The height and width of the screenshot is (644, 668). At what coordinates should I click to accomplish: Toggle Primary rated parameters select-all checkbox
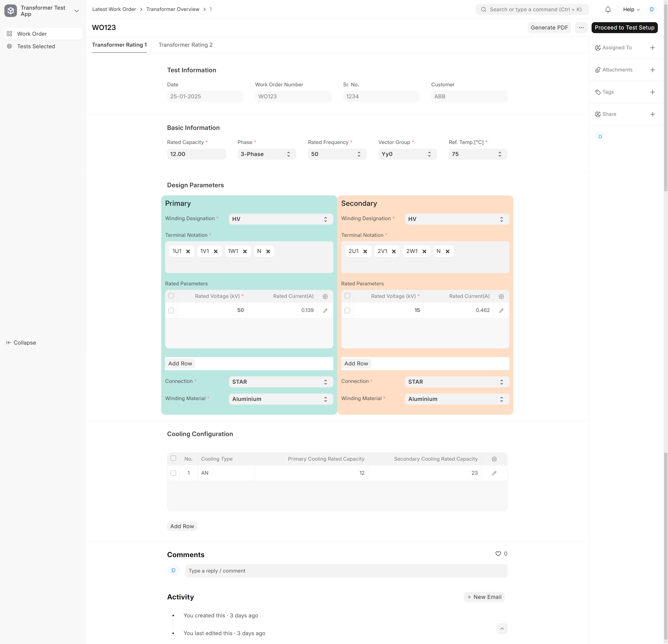click(x=171, y=296)
